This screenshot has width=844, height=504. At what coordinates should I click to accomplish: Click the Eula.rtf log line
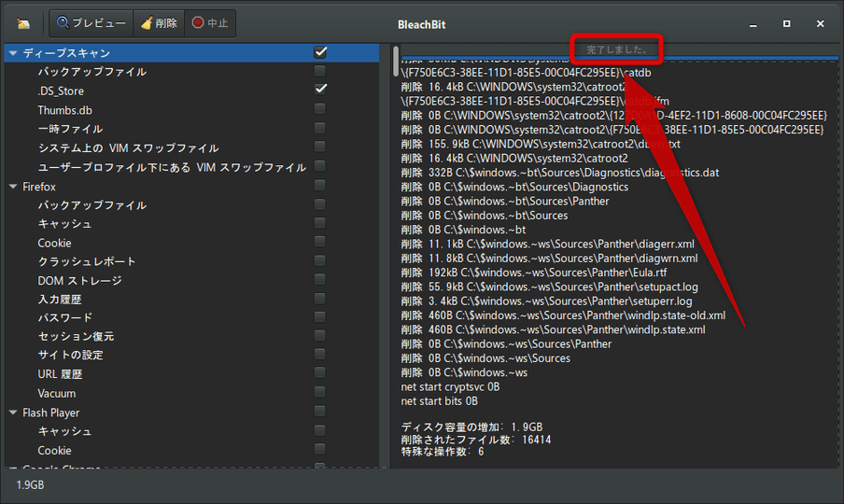click(x=533, y=273)
